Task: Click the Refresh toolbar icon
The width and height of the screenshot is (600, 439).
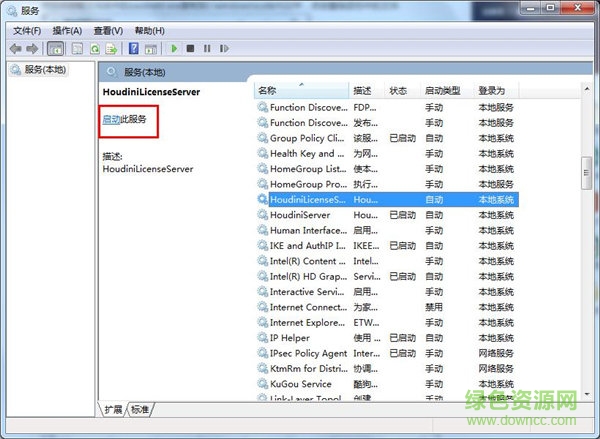Action: pyautogui.click(x=95, y=49)
